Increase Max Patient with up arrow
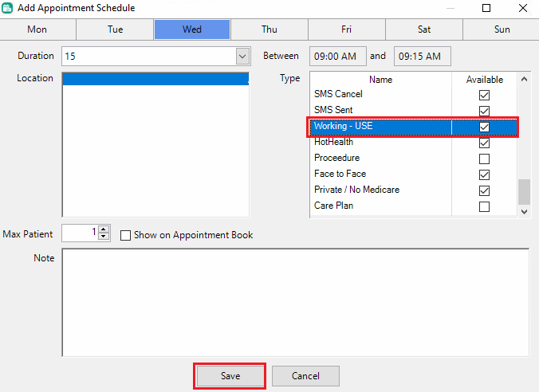The width and height of the screenshot is (539, 392). [104, 229]
